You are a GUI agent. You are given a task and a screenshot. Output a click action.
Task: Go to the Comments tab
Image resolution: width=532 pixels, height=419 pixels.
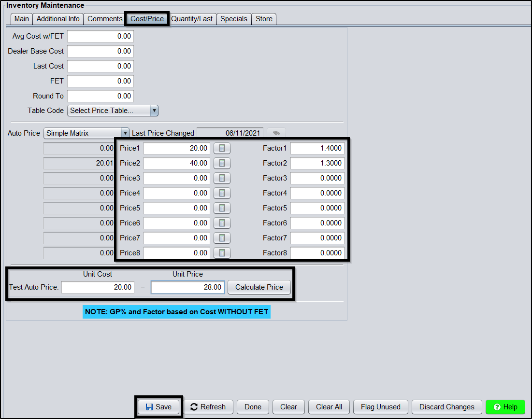(105, 19)
